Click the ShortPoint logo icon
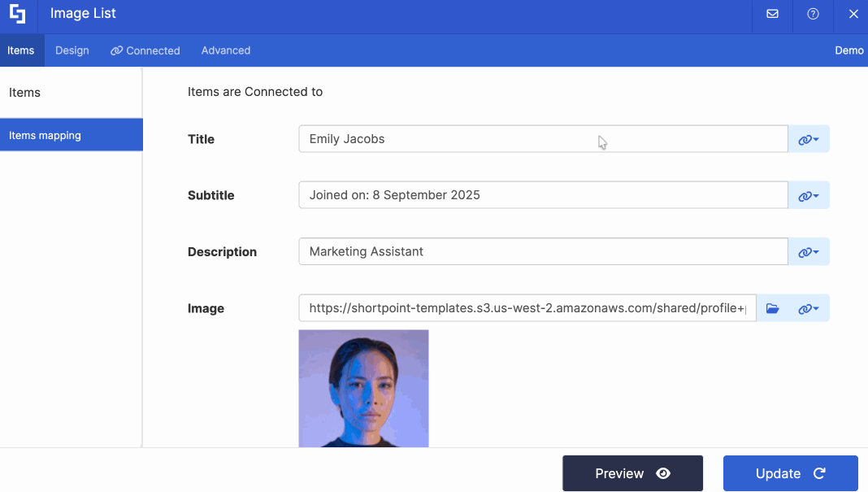The image size is (868, 492). point(18,14)
